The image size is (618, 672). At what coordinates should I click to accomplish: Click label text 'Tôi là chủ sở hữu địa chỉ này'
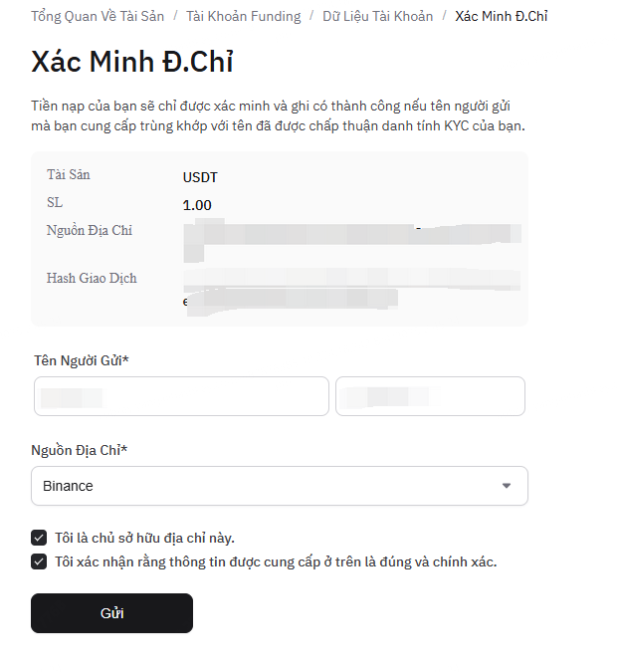click(x=144, y=538)
